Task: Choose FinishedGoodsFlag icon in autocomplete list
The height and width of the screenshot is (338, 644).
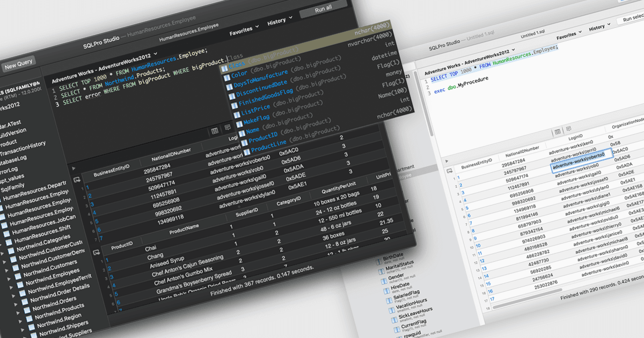Action: pyautogui.click(x=234, y=107)
